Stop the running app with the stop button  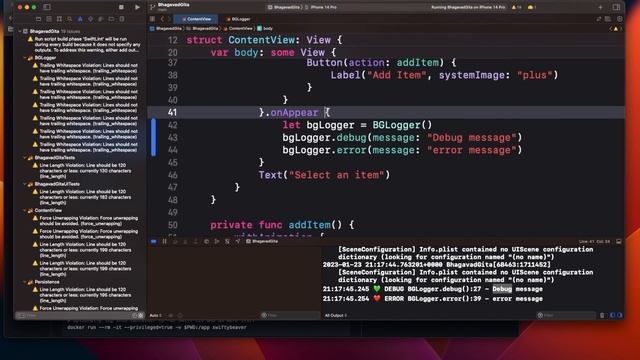[x=121, y=7]
